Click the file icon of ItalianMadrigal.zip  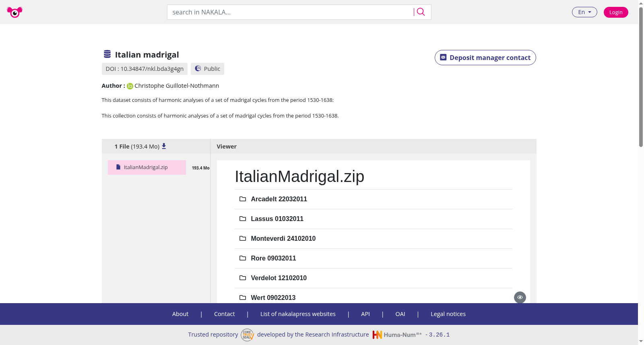click(x=118, y=167)
